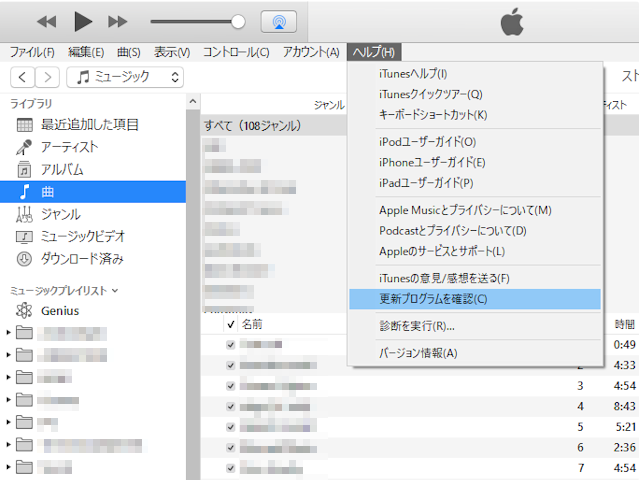
Task: Open Podcastとプライバシーについて(D)
Action: [x=475, y=231]
